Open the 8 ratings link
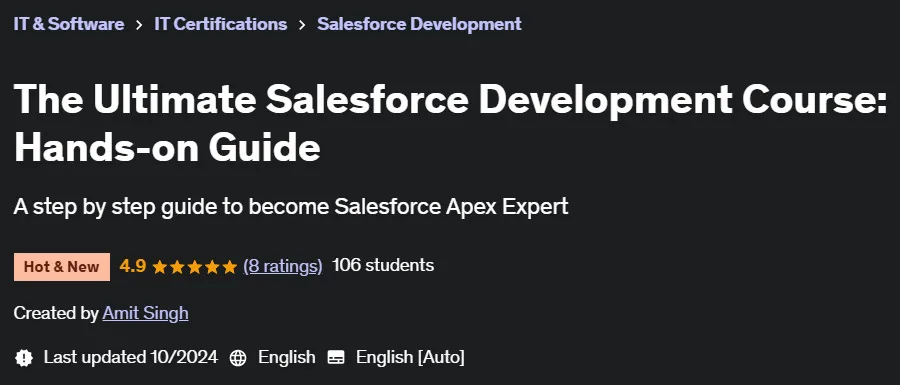Screen dimensions: 900x385 click(282, 266)
